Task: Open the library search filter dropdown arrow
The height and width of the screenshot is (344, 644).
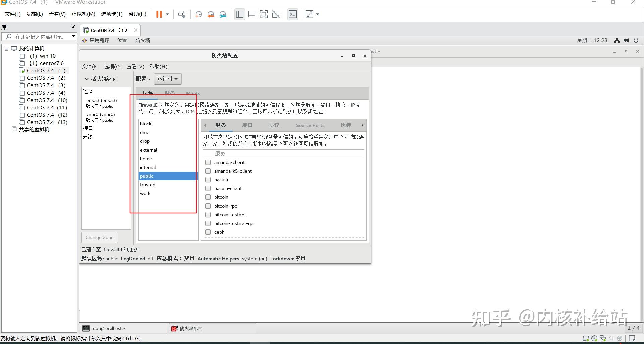Action: 73,36
